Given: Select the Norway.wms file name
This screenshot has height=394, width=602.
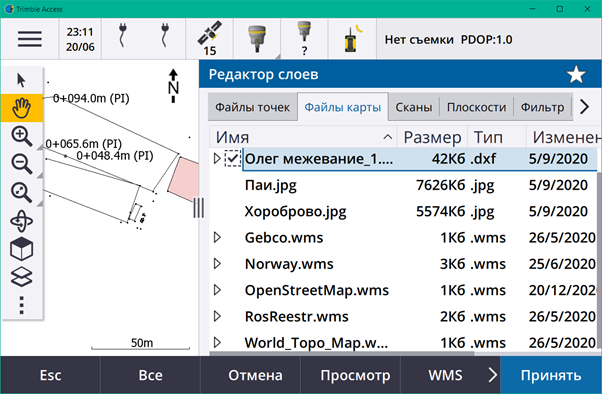Looking at the screenshot, I should pos(289,264).
